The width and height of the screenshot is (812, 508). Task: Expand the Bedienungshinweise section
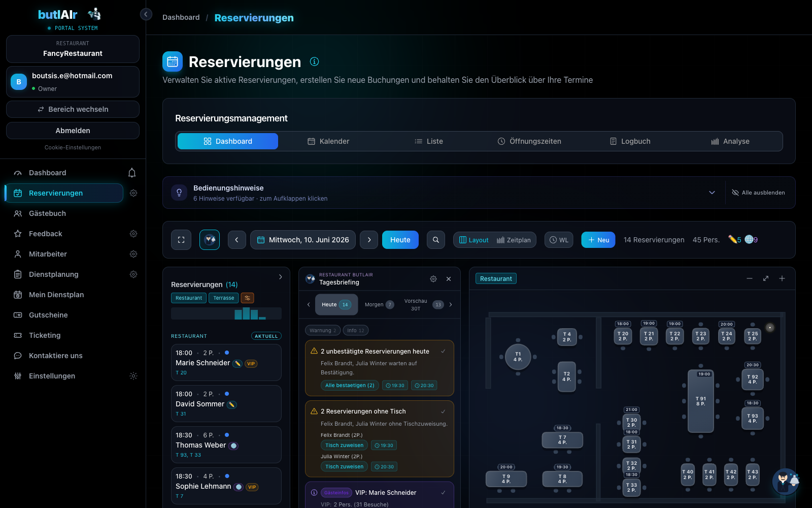(x=712, y=193)
